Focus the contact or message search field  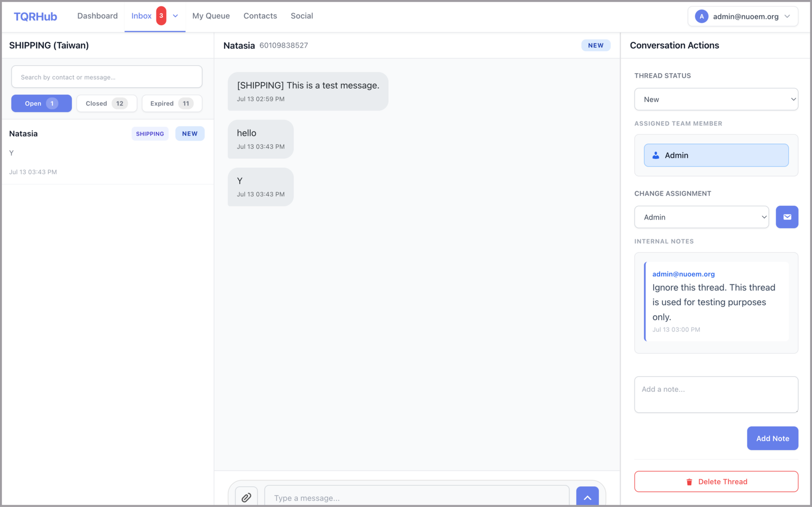(107, 77)
